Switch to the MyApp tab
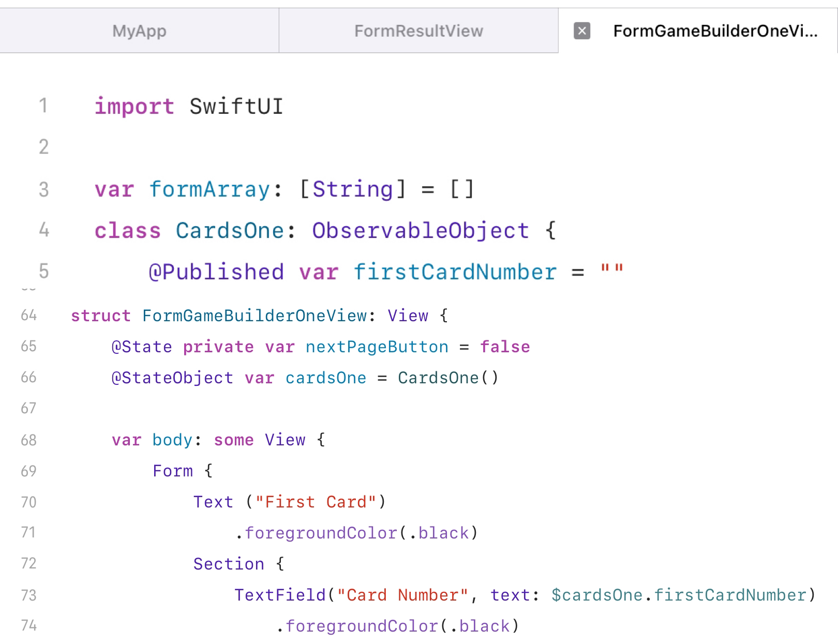838x644 pixels. 139,31
